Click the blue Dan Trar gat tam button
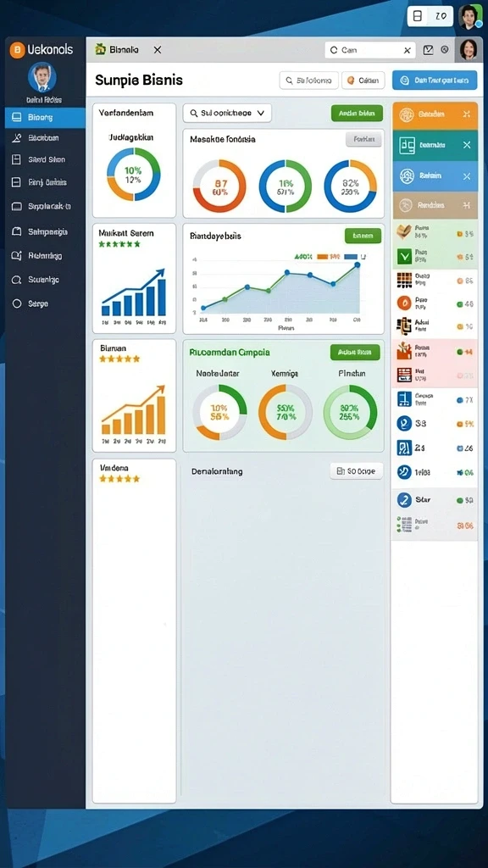 click(x=435, y=81)
